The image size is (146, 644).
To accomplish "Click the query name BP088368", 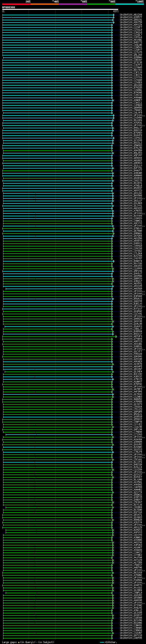I will tap(8, 7).
